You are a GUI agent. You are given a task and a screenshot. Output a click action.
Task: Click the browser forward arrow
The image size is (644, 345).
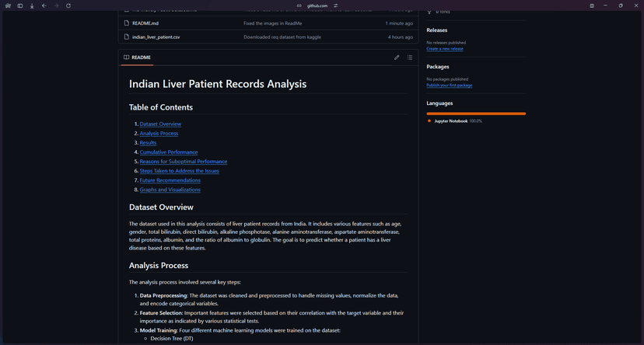click(x=56, y=5)
